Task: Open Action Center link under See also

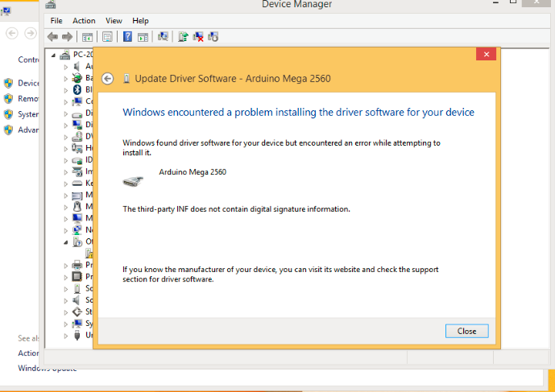Action: tap(28, 353)
